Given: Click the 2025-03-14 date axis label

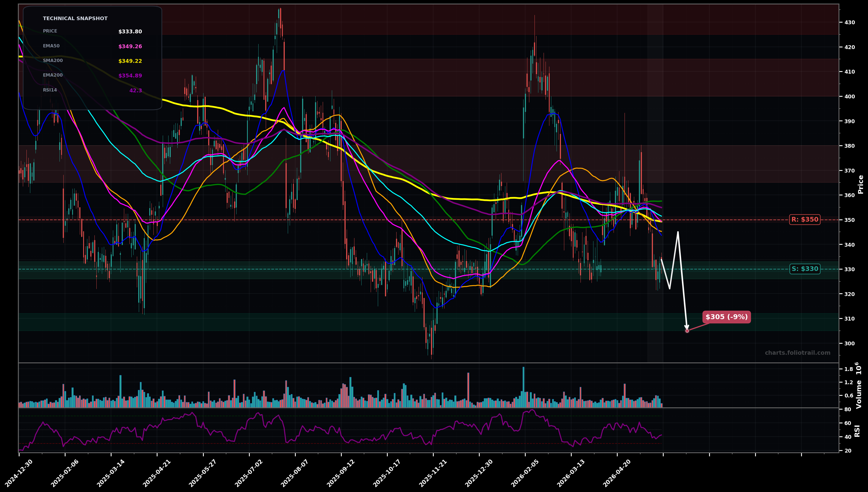Looking at the screenshot, I should pyautogui.click(x=111, y=473).
